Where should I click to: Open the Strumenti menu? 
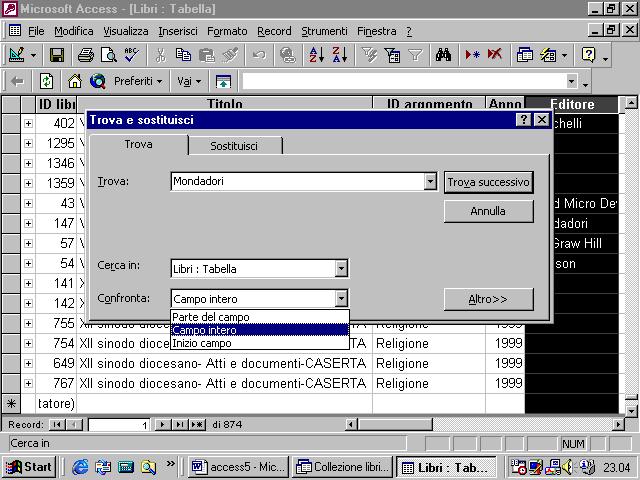[x=324, y=31]
